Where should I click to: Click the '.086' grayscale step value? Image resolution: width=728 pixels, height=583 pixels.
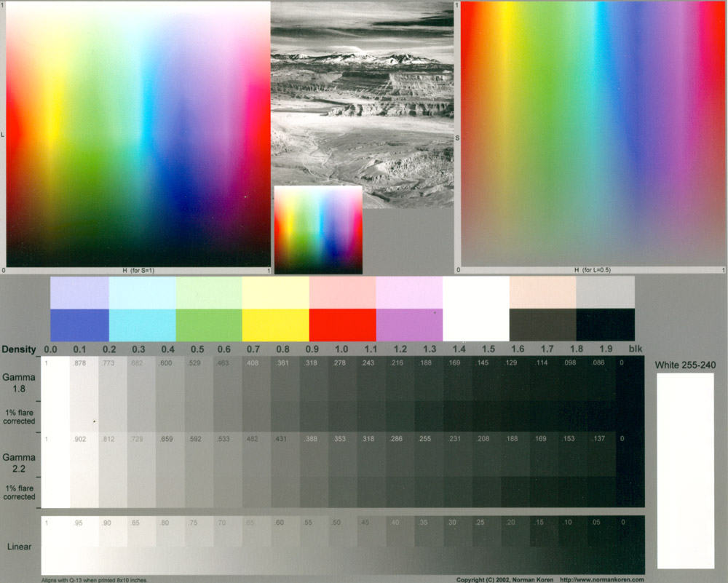coord(598,363)
